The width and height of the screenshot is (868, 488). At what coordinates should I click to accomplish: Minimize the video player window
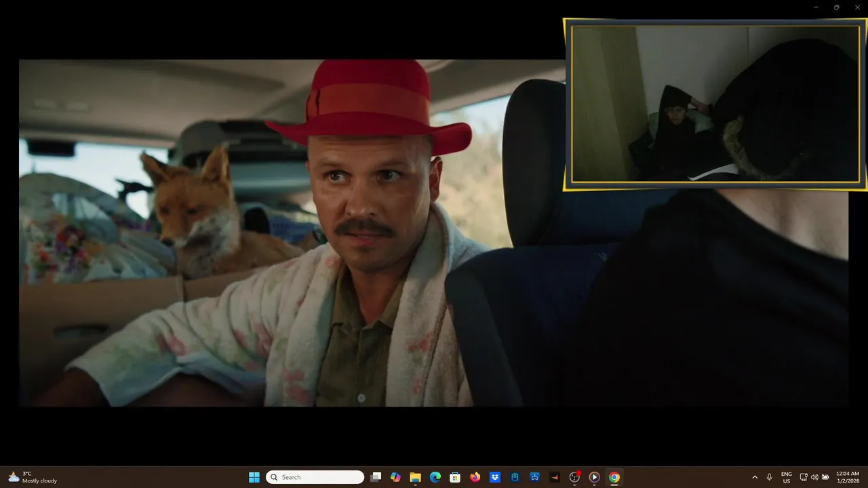pos(816,7)
